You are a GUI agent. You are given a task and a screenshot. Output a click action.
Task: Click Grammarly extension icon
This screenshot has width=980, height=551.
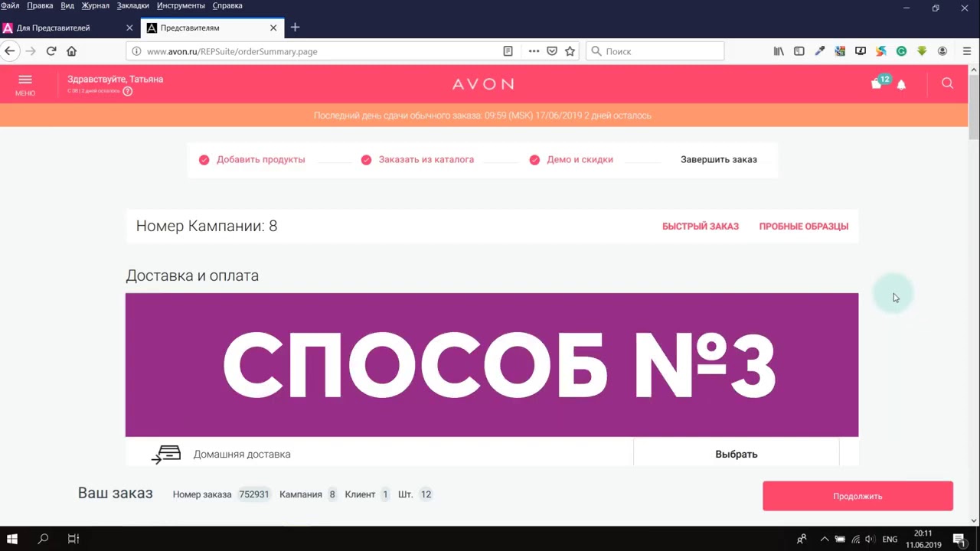pos(902,51)
